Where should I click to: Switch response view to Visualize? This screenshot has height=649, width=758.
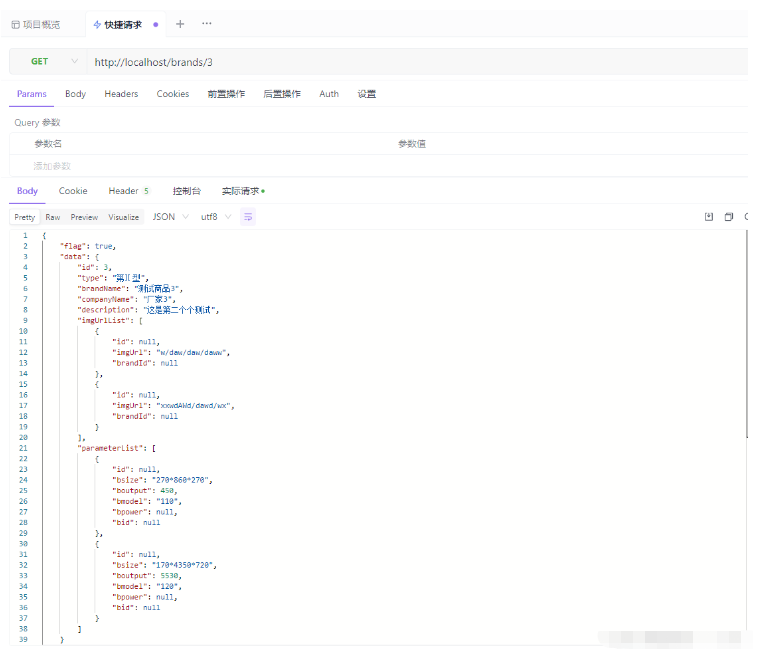(124, 217)
